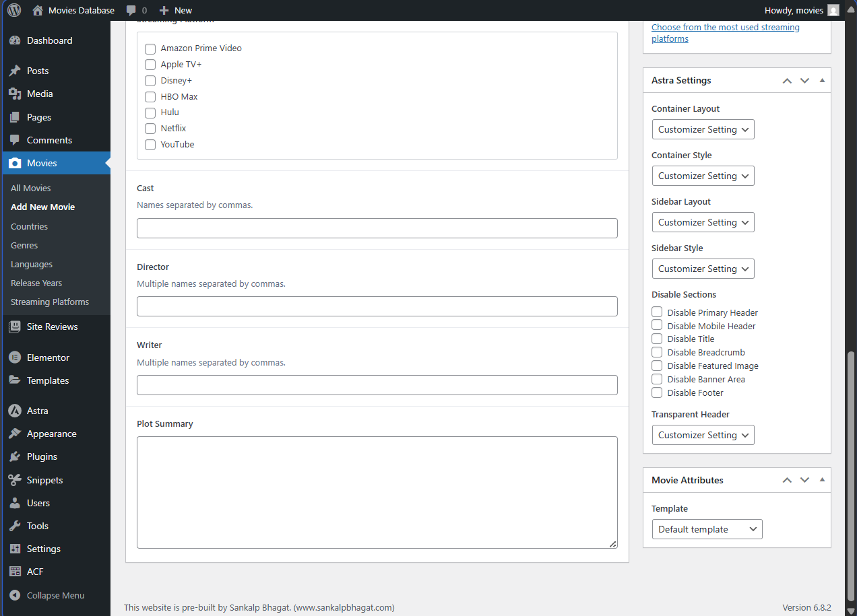Enable the YouTube checkbox

150,145
